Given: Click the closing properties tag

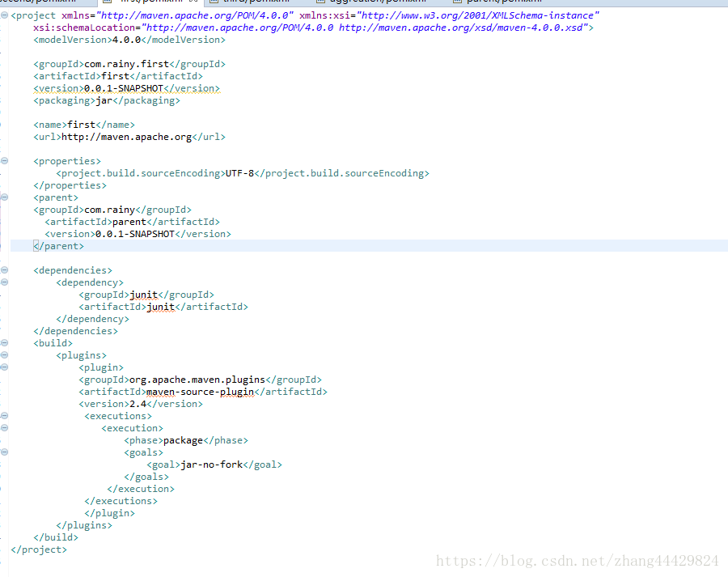Looking at the screenshot, I should click(x=70, y=185).
